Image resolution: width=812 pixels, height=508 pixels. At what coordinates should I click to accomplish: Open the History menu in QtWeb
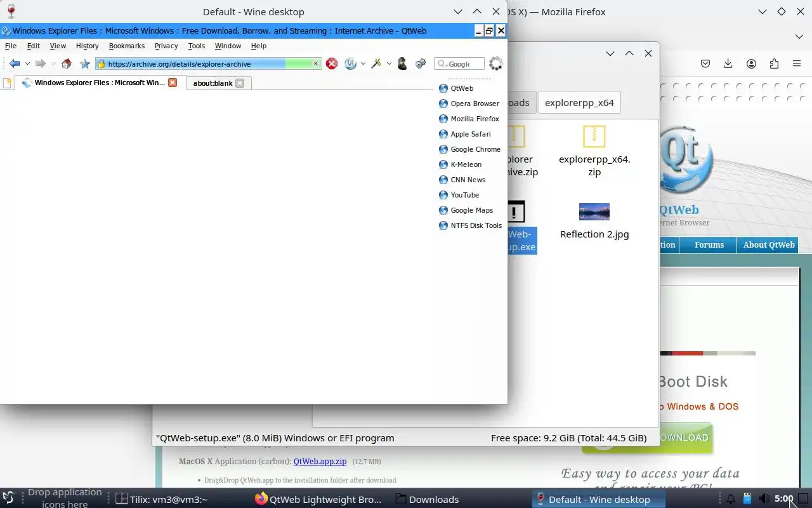87,46
